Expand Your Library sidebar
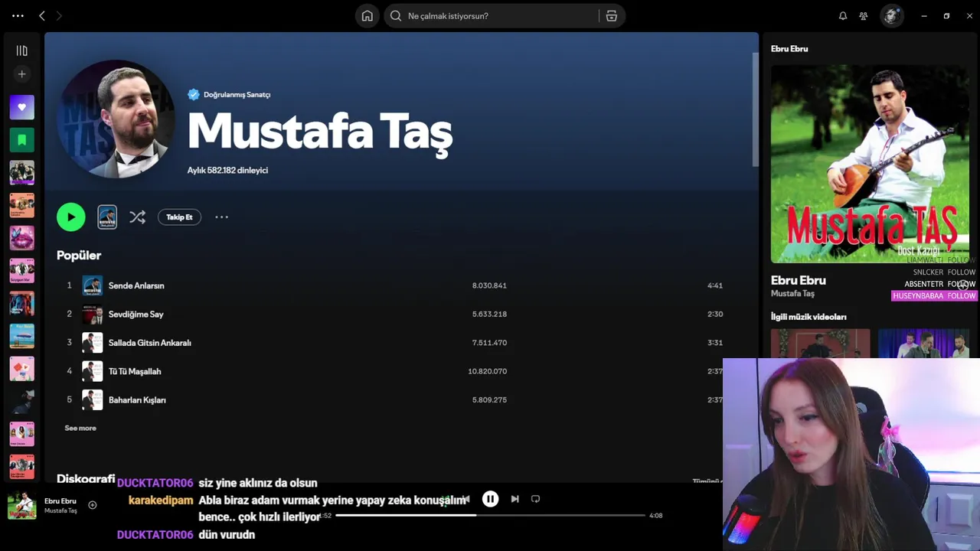 21,51
